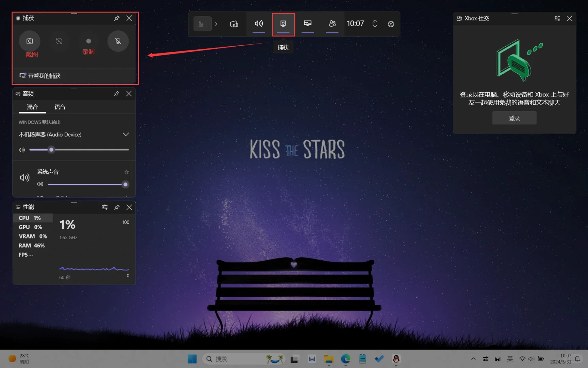Open Task View from the taskbar
The width and height of the screenshot is (588, 368).
pyautogui.click(x=294, y=359)
